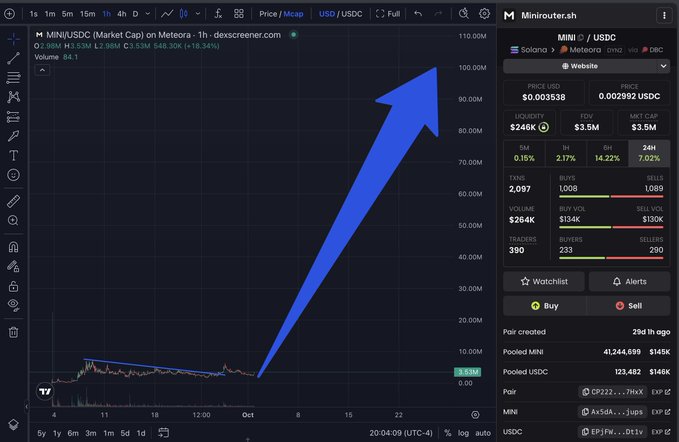Set the 1s timeframe
Screen dimensions: 679x442
pos(33,14)
